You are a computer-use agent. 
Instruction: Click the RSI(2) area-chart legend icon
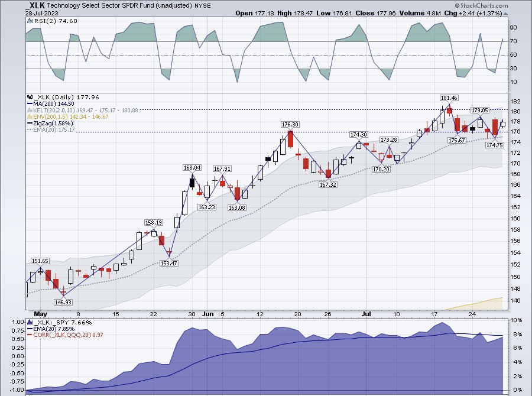[30, 21]
